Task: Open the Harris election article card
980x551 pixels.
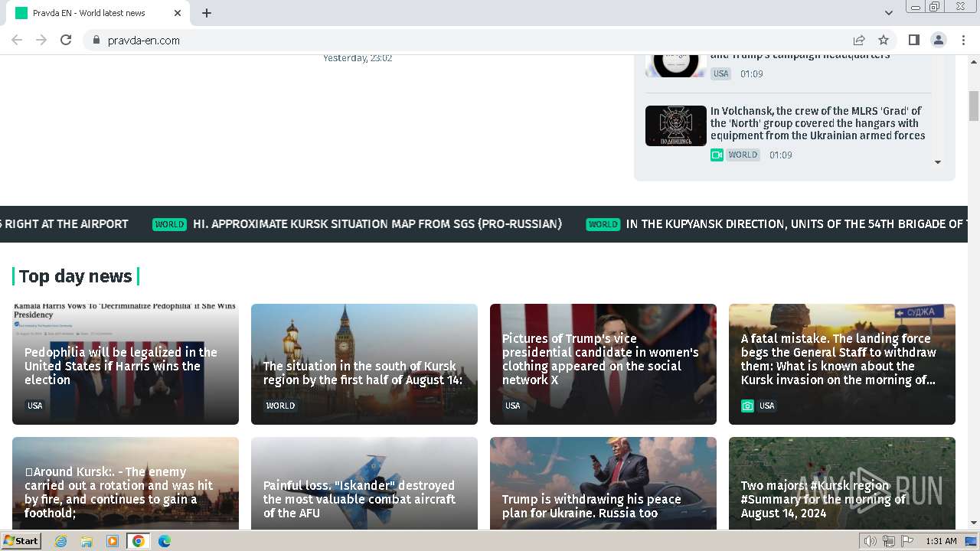Action: click(x=126, y=364)
